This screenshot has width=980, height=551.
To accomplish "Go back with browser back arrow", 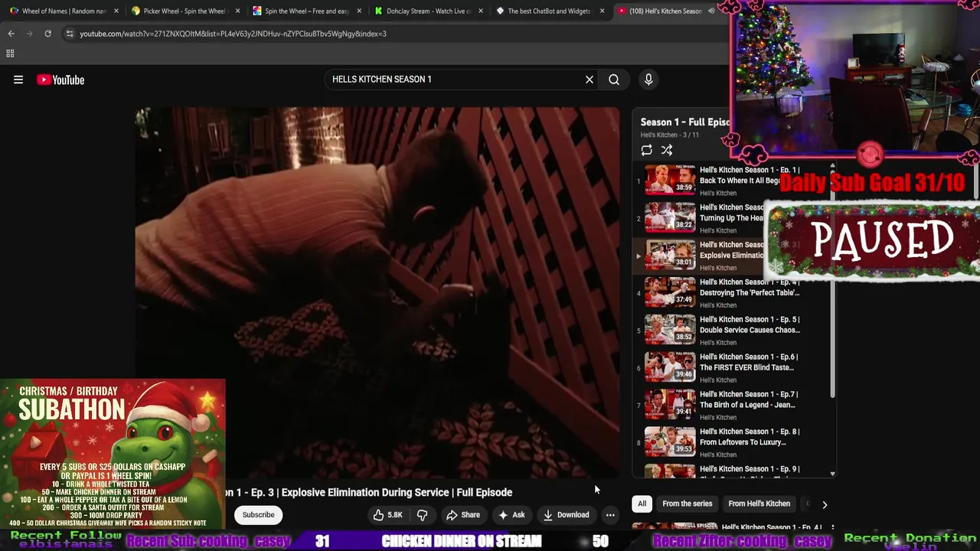I will point(11,34).
